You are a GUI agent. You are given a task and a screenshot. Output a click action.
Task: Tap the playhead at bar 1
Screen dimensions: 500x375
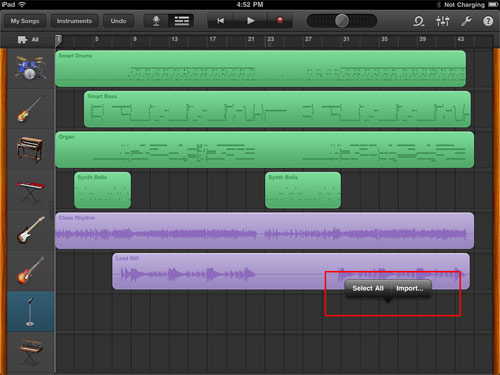click(58, 41)
